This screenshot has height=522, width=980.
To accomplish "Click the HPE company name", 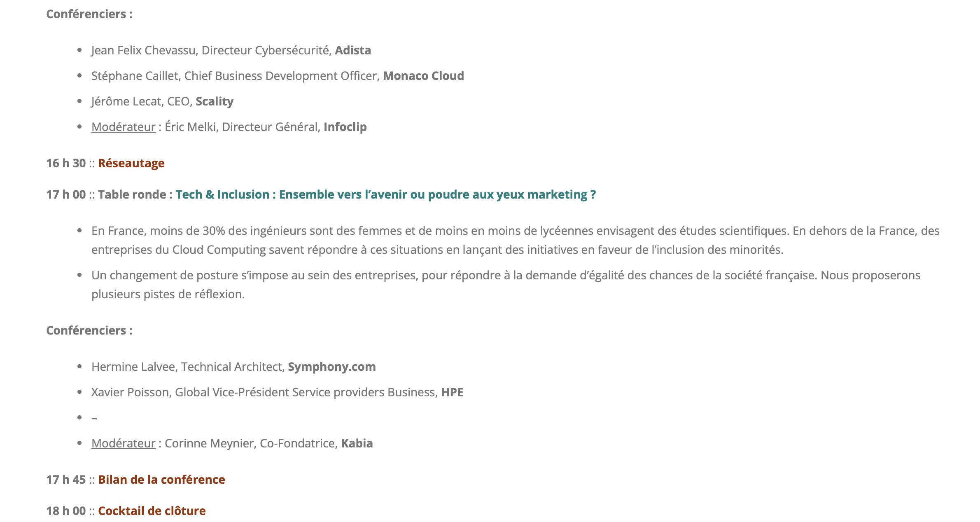I will [x=452, y=392].
